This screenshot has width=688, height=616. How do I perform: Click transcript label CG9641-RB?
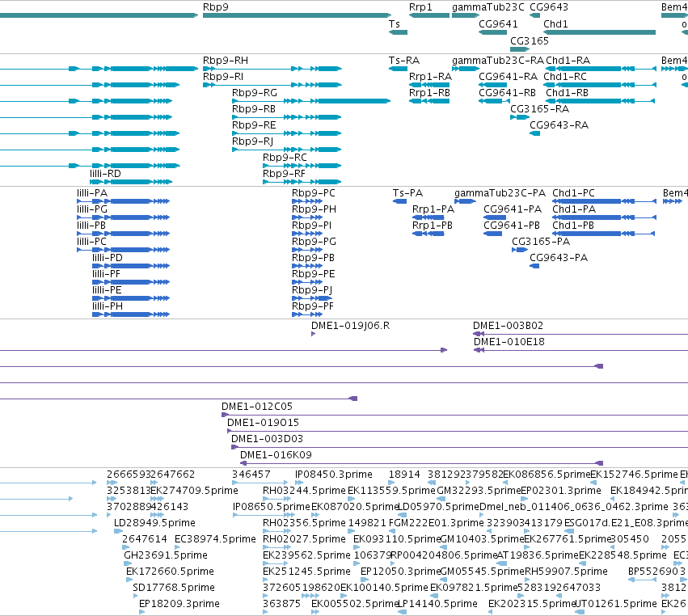click(x=507, y=93)
